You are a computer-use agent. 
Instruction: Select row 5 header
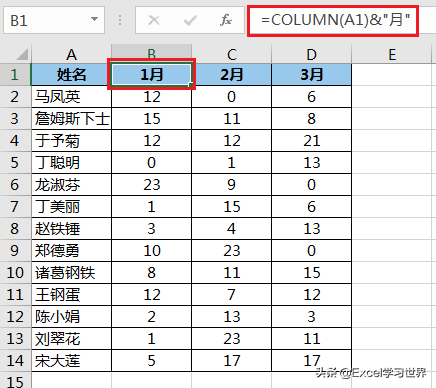tap(15, 163)
